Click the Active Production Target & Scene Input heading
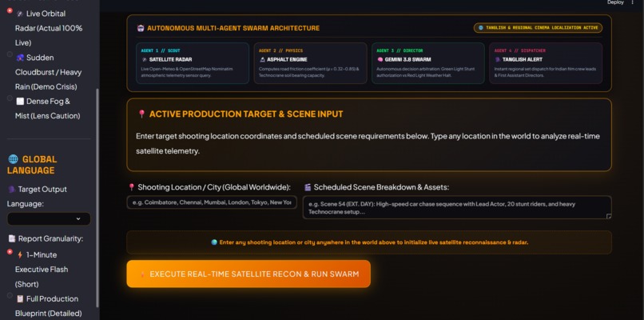The width and height of the screenshot is (644, 320). [x=246, y=114]
